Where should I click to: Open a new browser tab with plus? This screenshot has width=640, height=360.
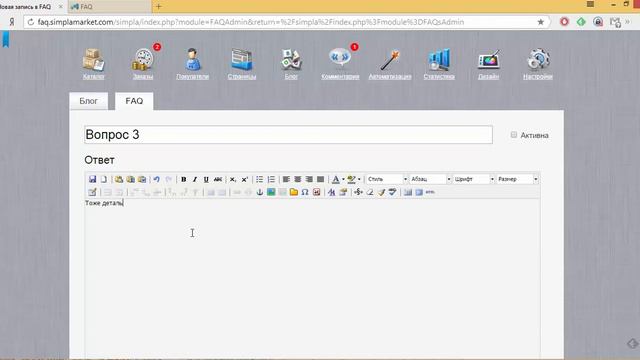pos(159,7)
